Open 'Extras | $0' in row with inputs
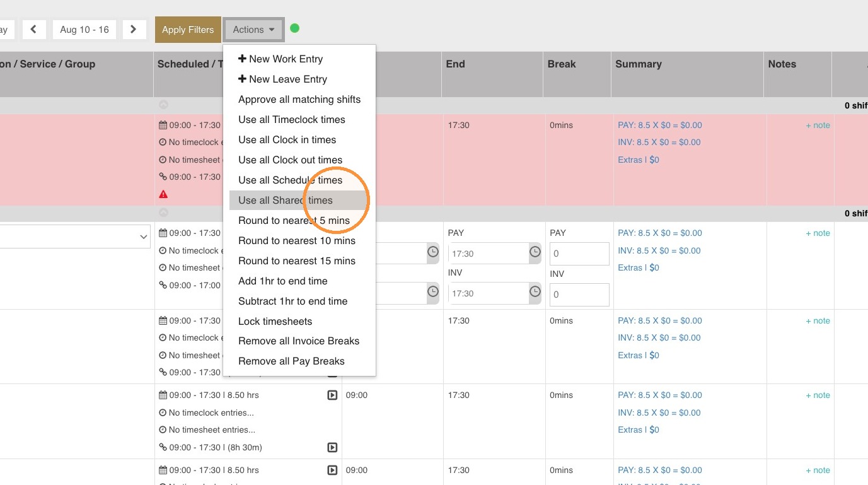The image size is (868, 485). tap(639, 268)
